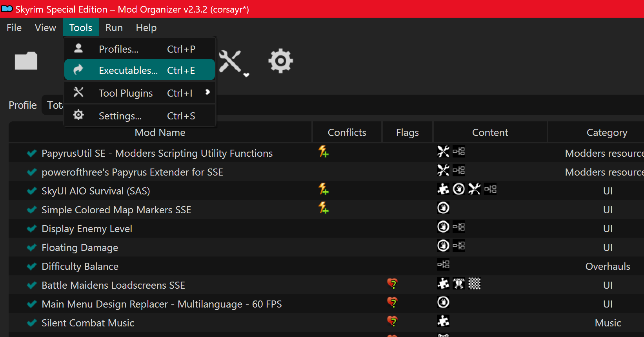Viewport: 644px width, 337px height.
Task: Choose Settings... from Tools menu
Action: (x=140, y=115)
